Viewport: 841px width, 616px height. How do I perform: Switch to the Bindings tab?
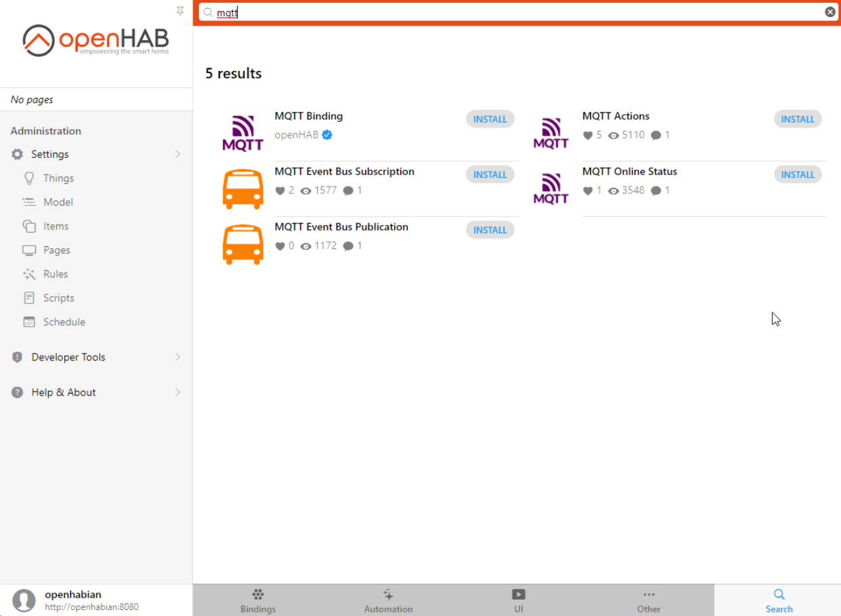(258, 600)
